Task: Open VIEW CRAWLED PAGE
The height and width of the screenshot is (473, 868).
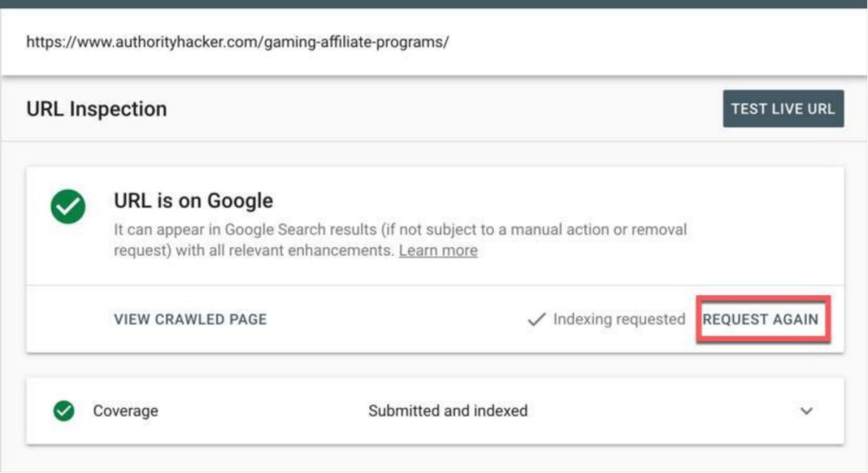Action: pos(190,319)
